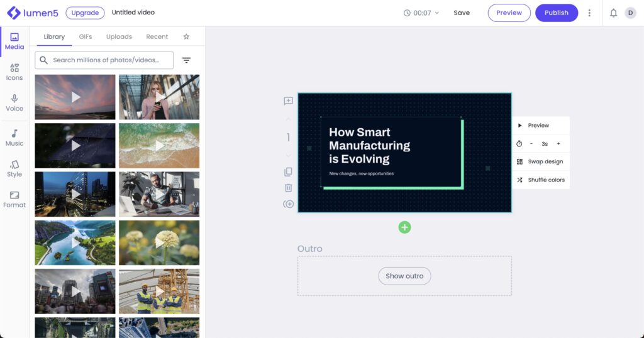Increase scene duration with plus

pyautogui.click(x=558, y=144)
